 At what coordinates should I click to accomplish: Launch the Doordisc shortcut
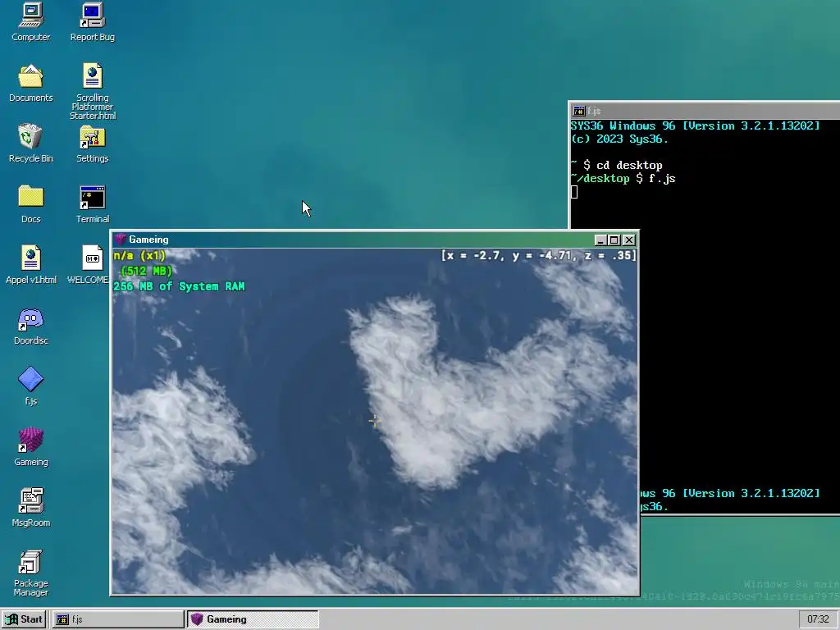click(x=30, y=326)
